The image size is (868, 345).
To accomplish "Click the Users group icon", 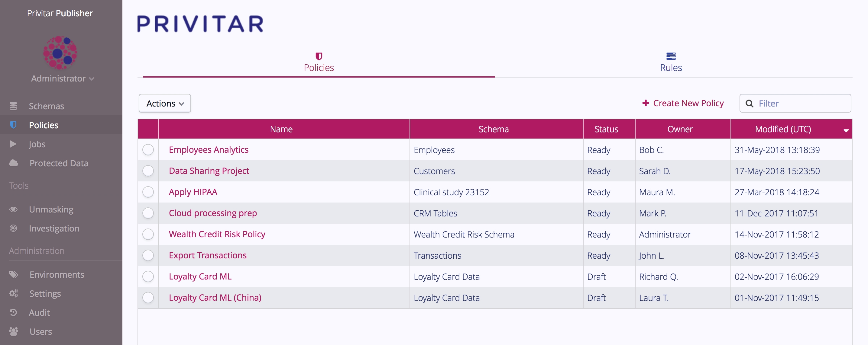I will 14,331.
